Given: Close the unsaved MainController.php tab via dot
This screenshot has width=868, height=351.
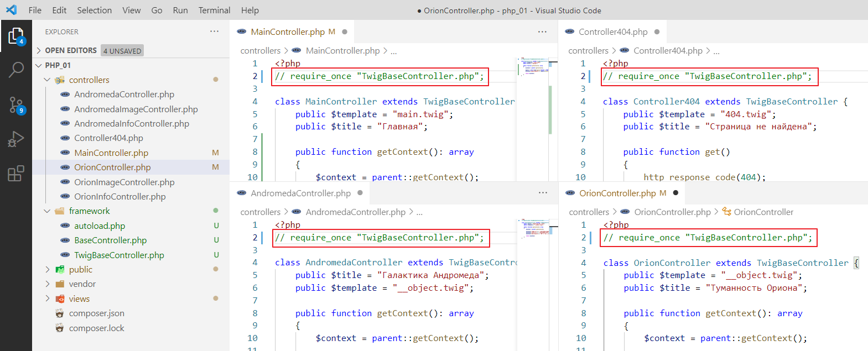Looking at the screenshot, I should (345, 32).
